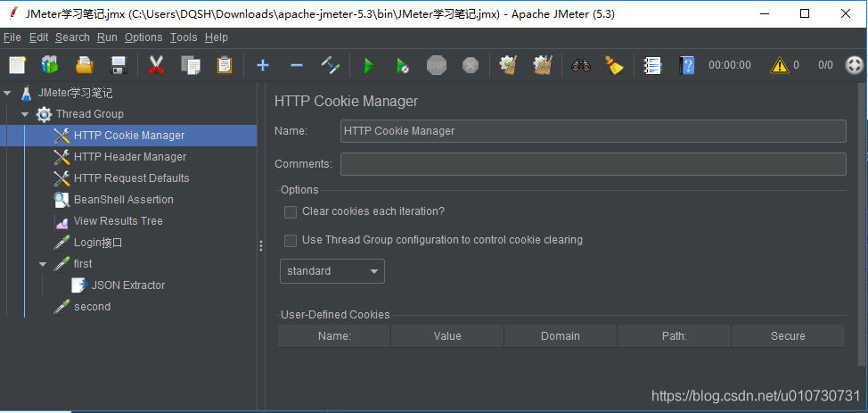Screen dimensions: 868x413
Task: Search the tree with binoculars icon
Action: [581, 65]
